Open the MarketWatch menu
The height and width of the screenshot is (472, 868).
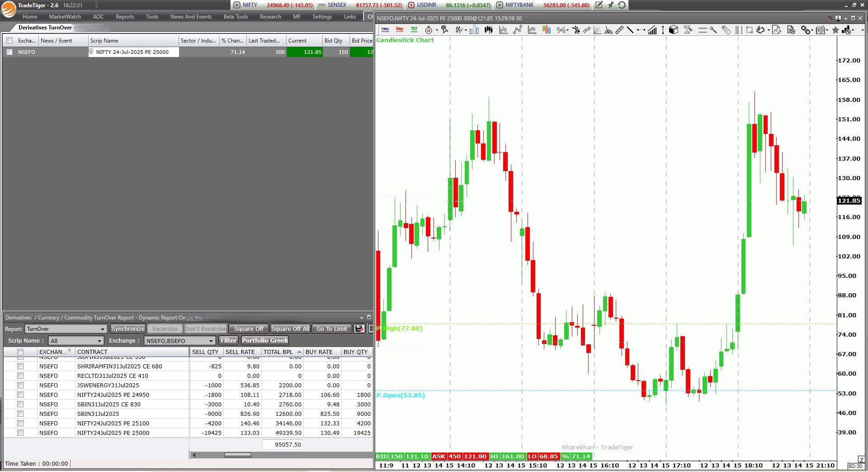tap(65, 17)
